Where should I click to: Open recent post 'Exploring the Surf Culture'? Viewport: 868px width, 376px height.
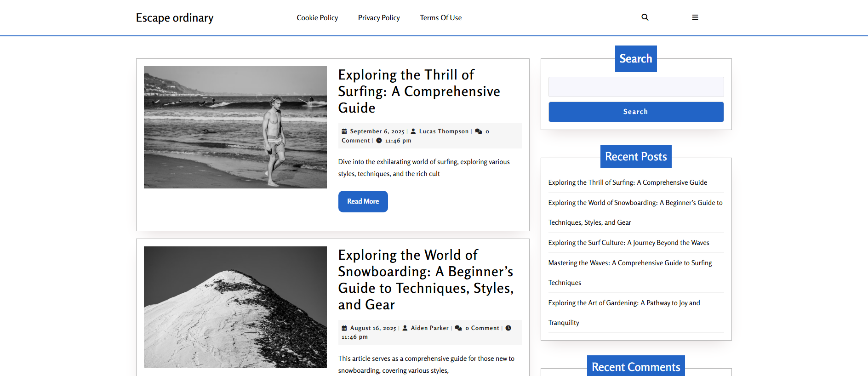click(628, 243)
